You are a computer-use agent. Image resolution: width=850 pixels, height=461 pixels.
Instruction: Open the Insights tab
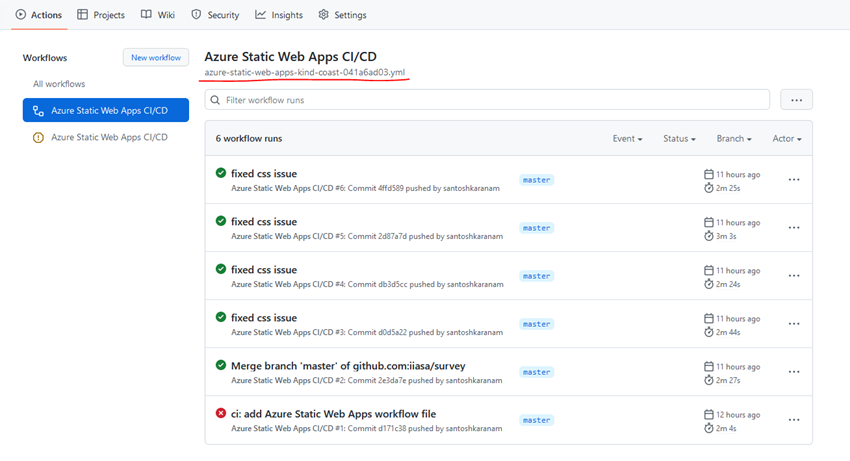(279, 15)
